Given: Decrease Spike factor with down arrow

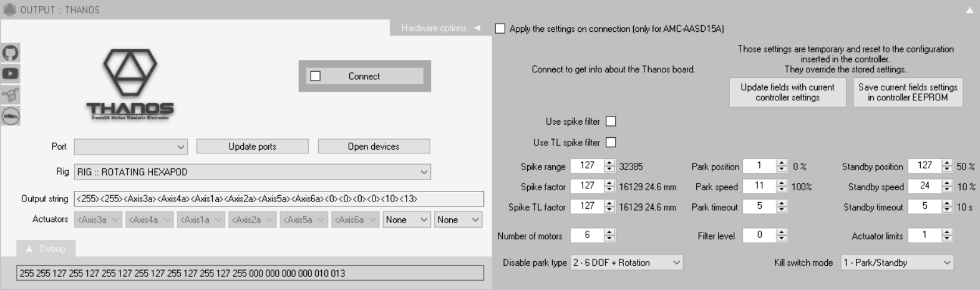Looking at the screenshot, I should point(609,190).
